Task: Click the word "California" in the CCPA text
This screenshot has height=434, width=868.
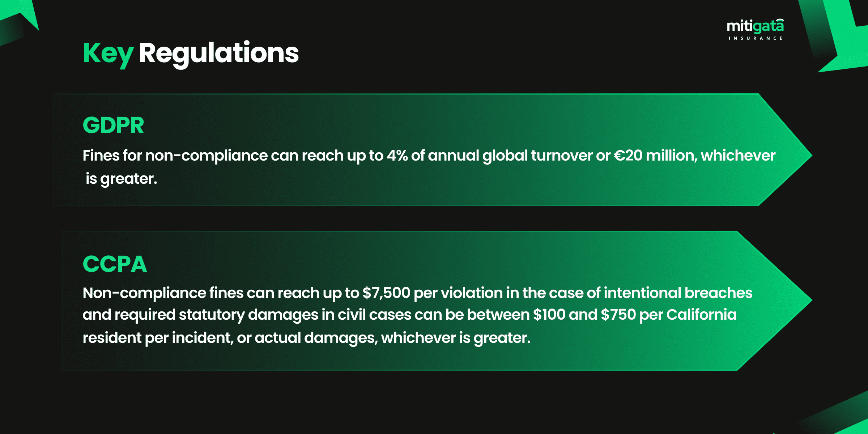Action: [701, 315]
